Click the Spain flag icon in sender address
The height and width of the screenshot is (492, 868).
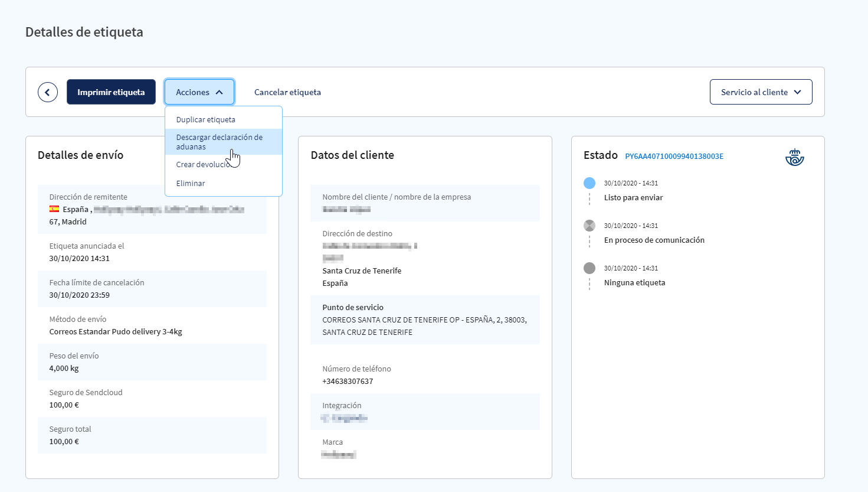click(x=54, y=209)
